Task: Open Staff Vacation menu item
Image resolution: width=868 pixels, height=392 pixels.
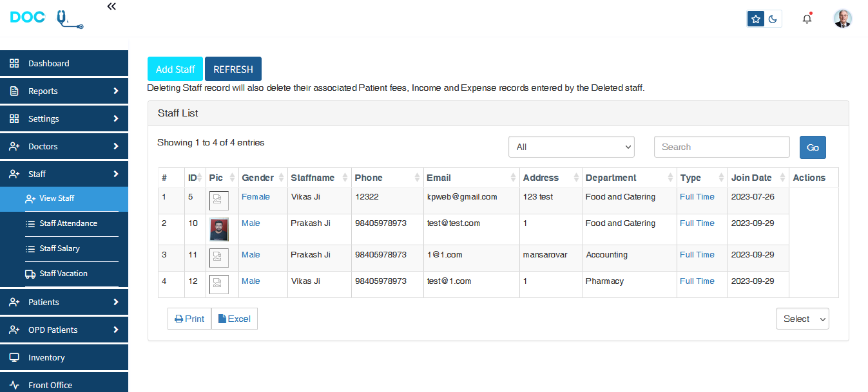Action: tap(64, 274)
